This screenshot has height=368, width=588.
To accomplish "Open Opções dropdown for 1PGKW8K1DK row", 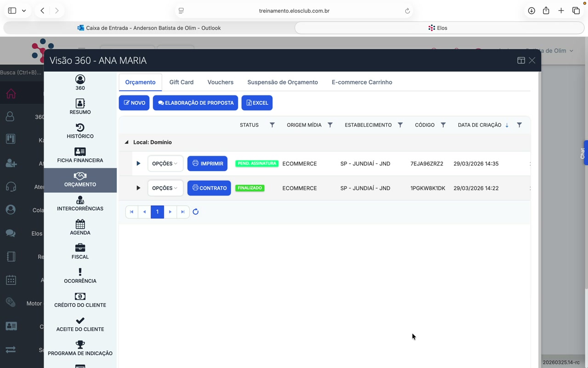I will [x=165, y=188].
